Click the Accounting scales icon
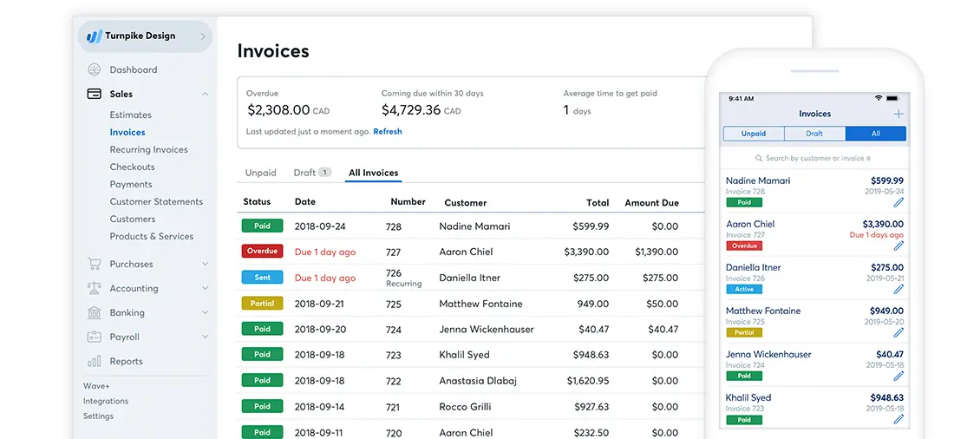The height and width of the screenshot is (439, 980). coord(95,288)
